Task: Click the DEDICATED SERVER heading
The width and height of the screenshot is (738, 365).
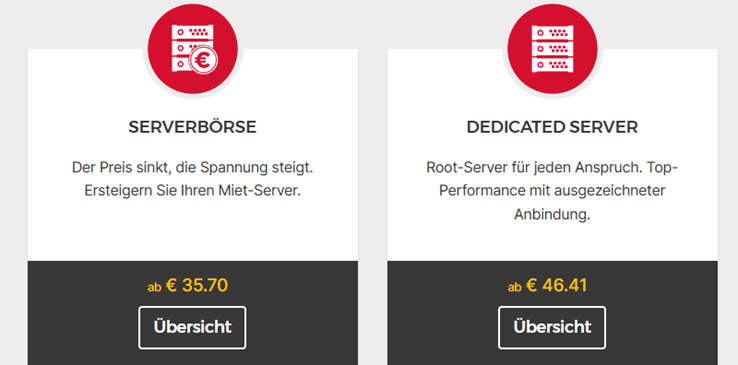Action: [x=553, y=127]
